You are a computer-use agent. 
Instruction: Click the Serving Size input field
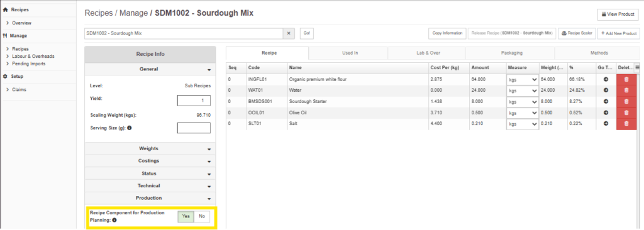click(194, 128)
